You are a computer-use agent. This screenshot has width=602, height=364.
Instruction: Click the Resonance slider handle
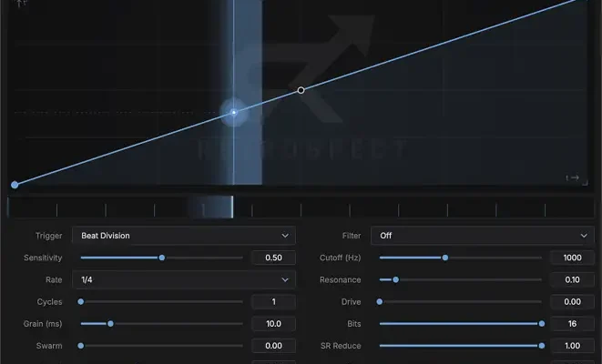click(396, 279)
